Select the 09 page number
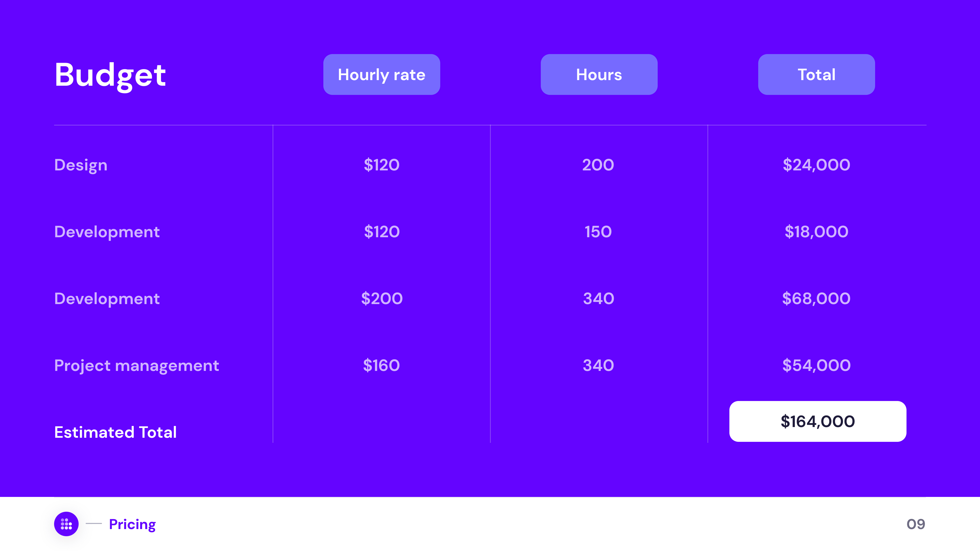Viewport: 980px width, 551px height. tap(915, 524)
